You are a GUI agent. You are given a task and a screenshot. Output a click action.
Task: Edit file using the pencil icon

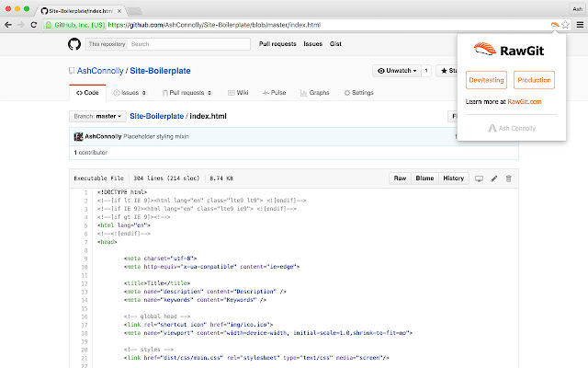pyautogui.click(x=494, y=178)
